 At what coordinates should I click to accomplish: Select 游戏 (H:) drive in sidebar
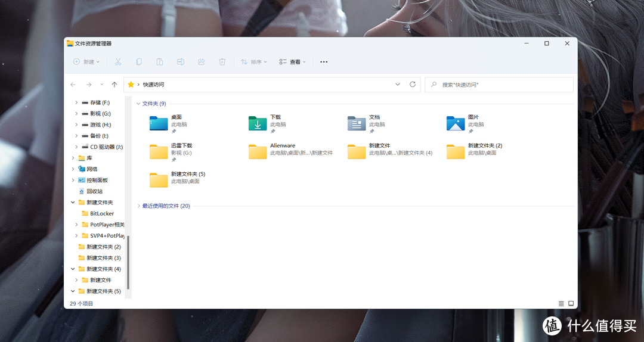click(100, 125)
